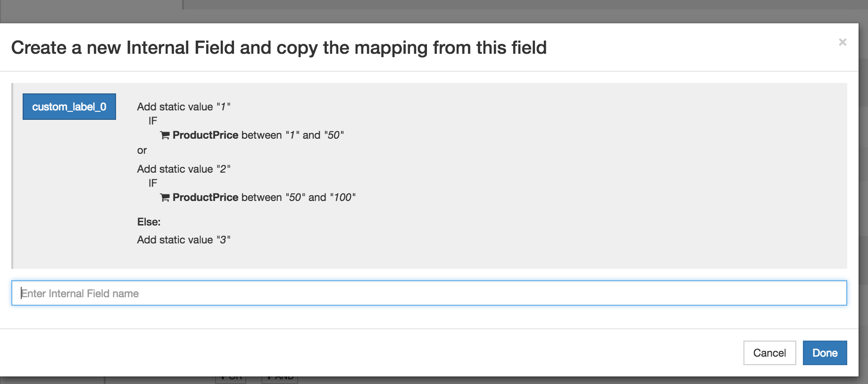Select ProductPrice in the second condition

click(205, 197)
